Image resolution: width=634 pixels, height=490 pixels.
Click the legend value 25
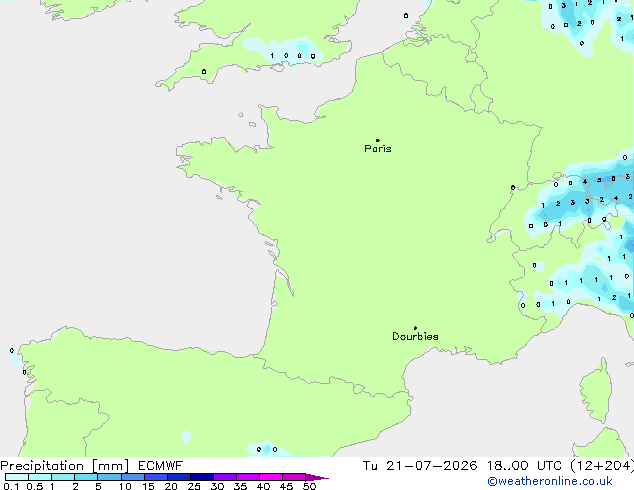[x=194, y=486]
